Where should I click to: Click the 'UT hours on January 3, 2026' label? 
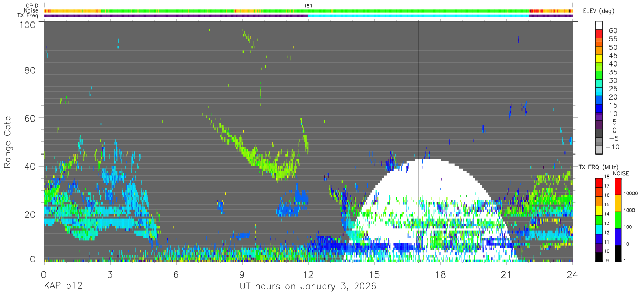click(x=308, y=287)
